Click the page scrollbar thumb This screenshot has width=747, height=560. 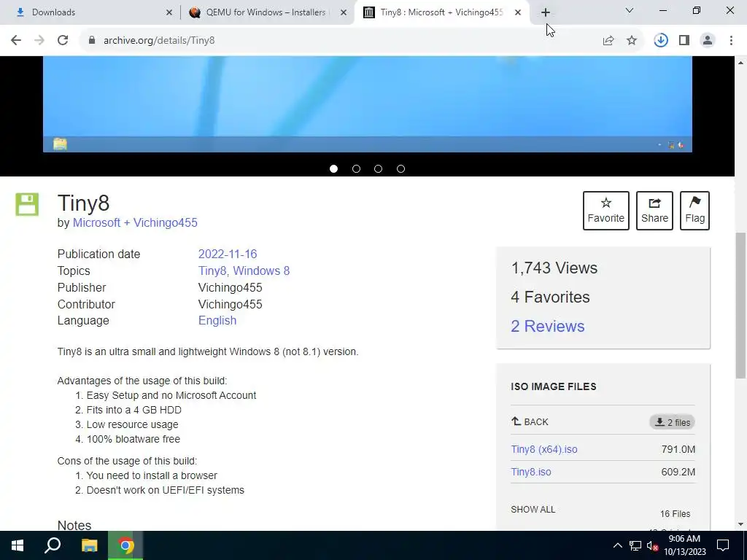741,305
